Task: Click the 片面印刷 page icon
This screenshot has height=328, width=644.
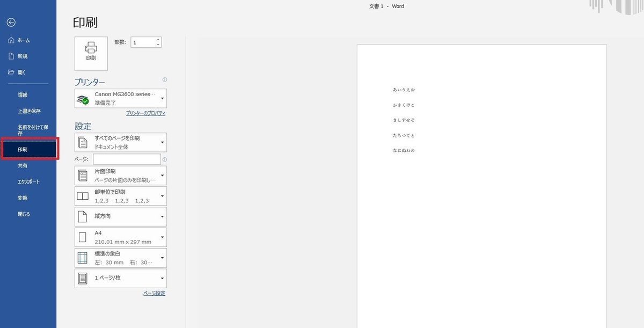Action: point(83,176)
